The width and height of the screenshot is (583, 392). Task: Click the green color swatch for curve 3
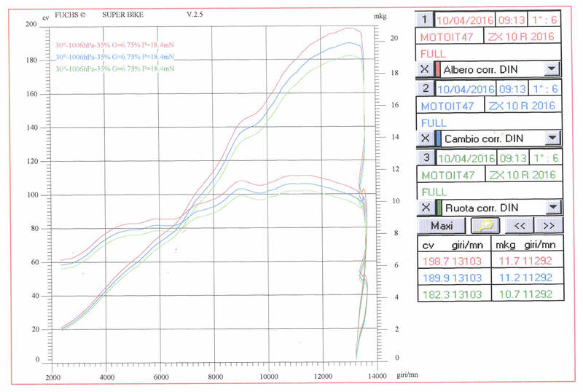(437, 208)
